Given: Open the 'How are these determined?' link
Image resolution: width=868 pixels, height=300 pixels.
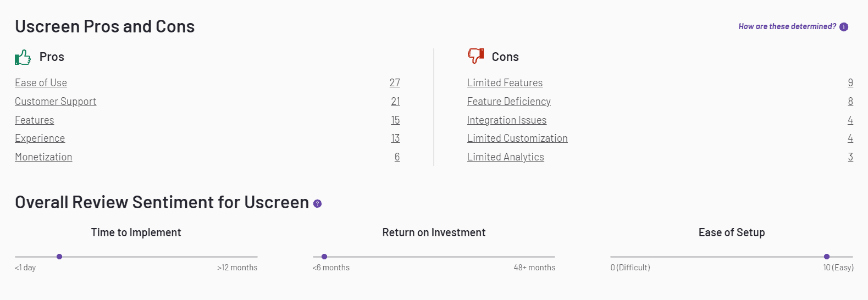Looking at the screenshot, I should [787, 26].
